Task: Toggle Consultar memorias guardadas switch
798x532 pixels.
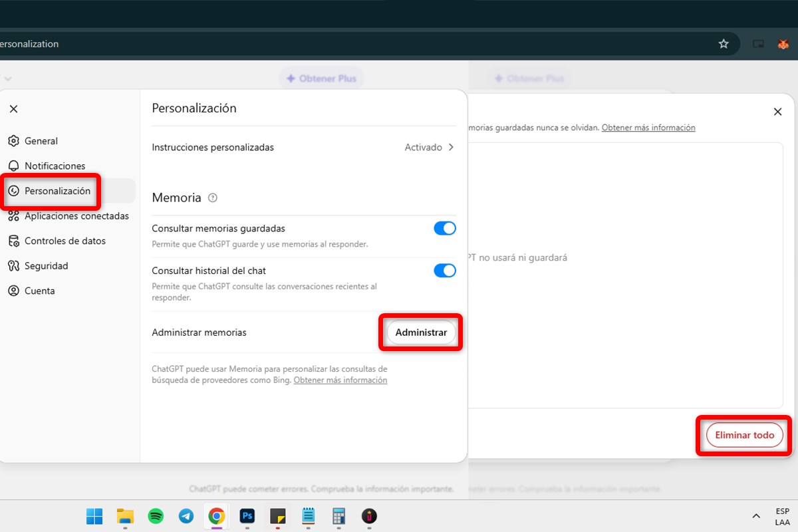Action: click(445, 228)
